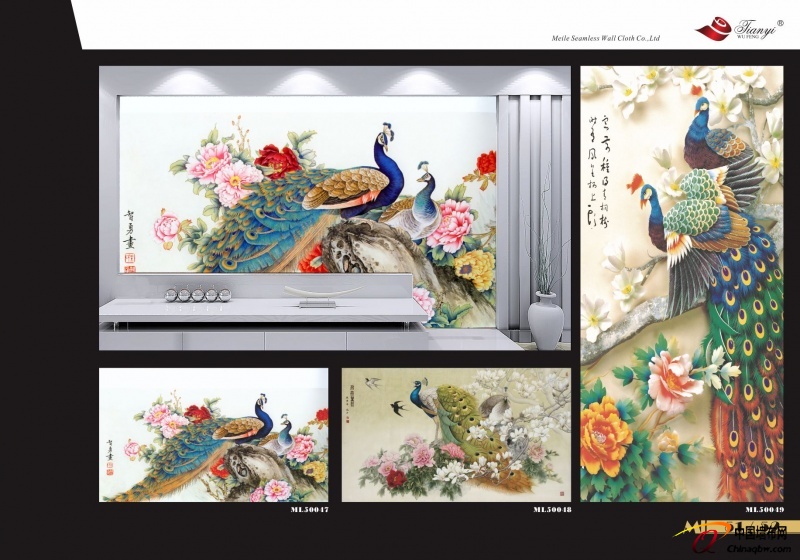
Task: Click the 'Meile Seamless Wall Cloth Co.,Ltd' text
Action: point(606,38)
